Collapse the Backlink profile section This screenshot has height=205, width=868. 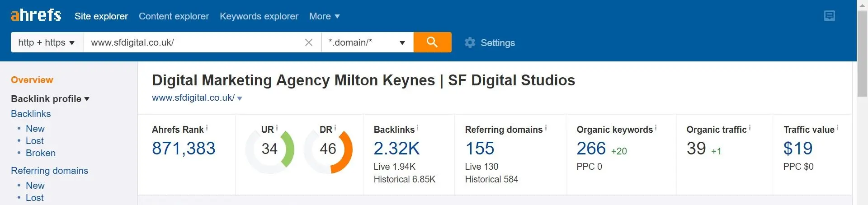50,99
